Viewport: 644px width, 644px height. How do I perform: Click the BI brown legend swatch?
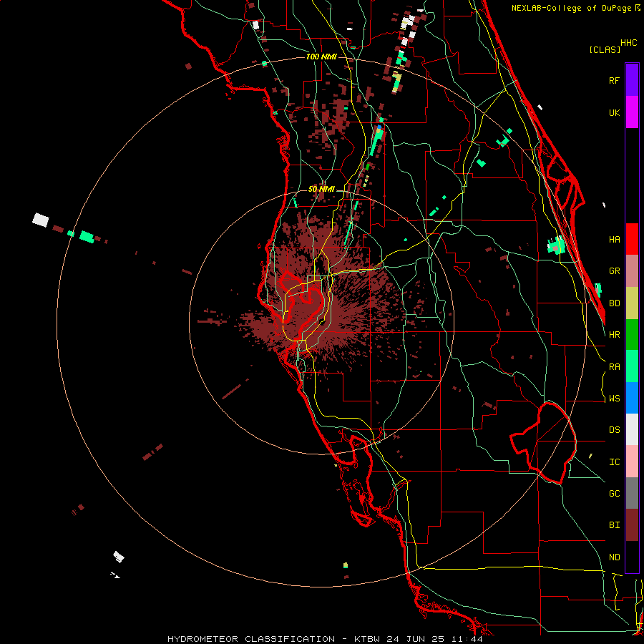(632, 525)
